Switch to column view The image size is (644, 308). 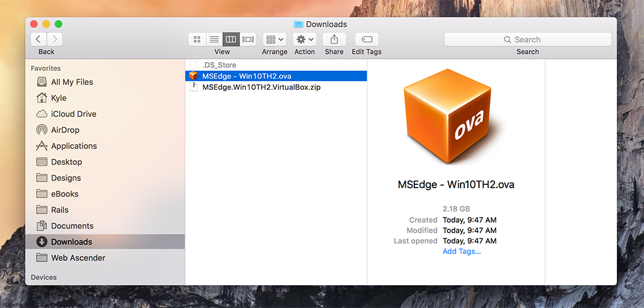tap(231, 39)
